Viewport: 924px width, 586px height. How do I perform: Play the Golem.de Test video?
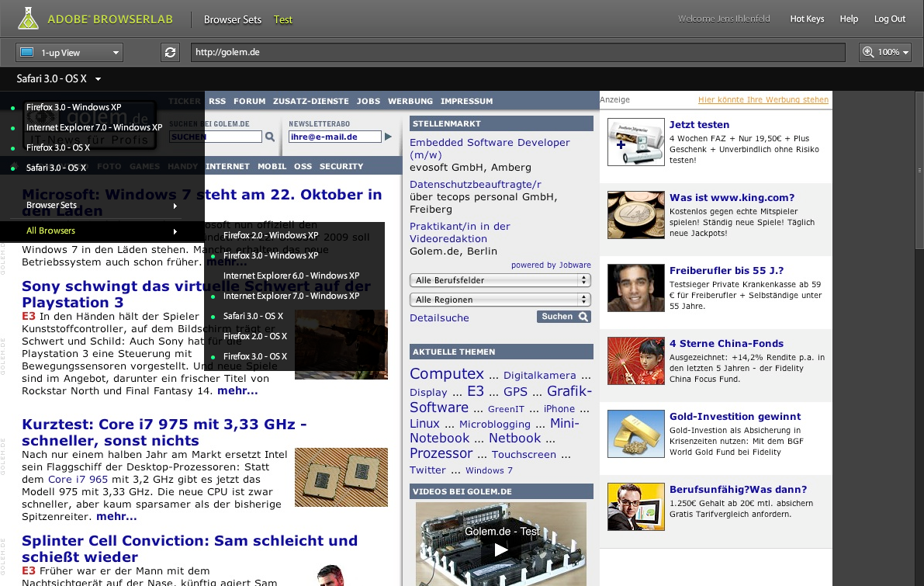point(501,550)
